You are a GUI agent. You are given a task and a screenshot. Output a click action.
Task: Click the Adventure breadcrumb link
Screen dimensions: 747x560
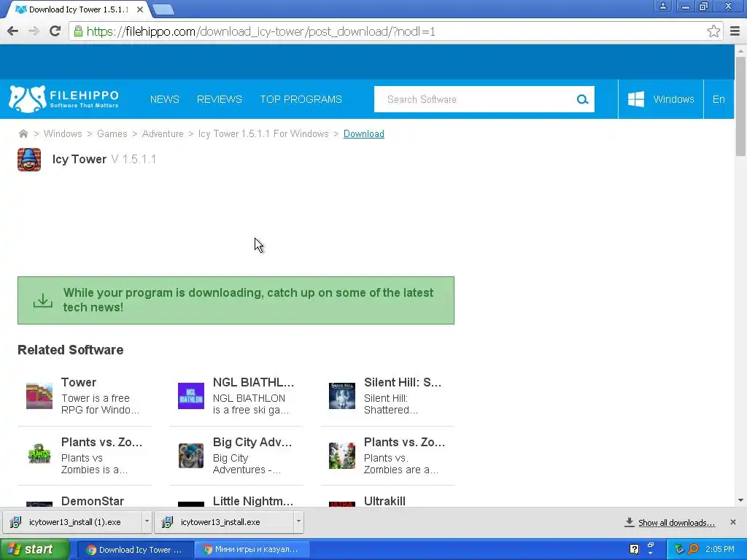point(163,134)
